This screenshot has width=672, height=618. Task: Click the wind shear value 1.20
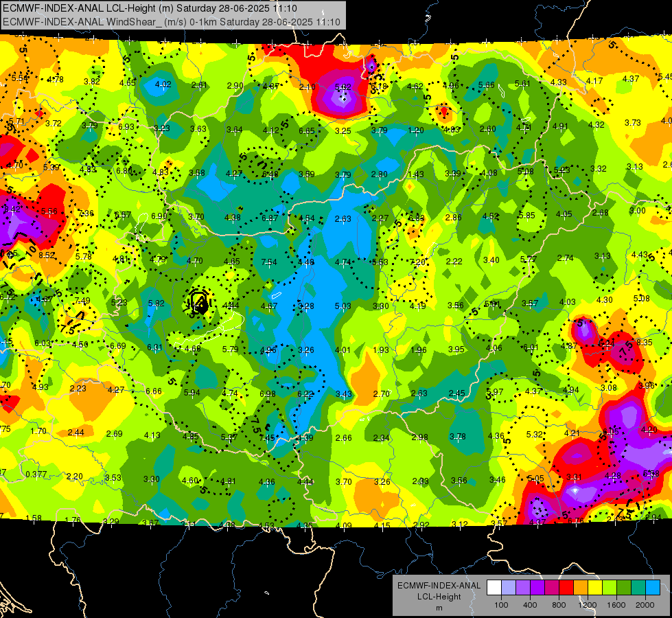click(x=416, y=130)
